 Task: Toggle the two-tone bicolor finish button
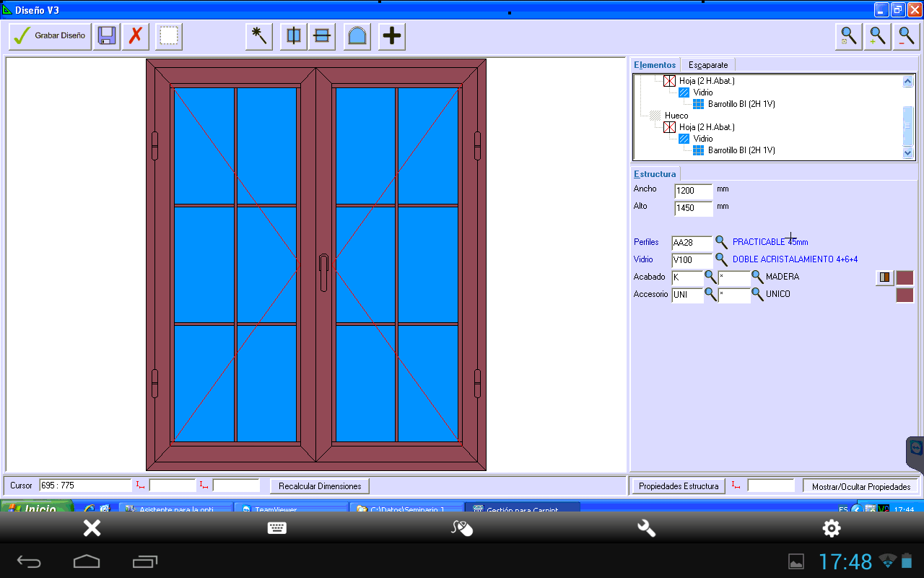[884, 277]
